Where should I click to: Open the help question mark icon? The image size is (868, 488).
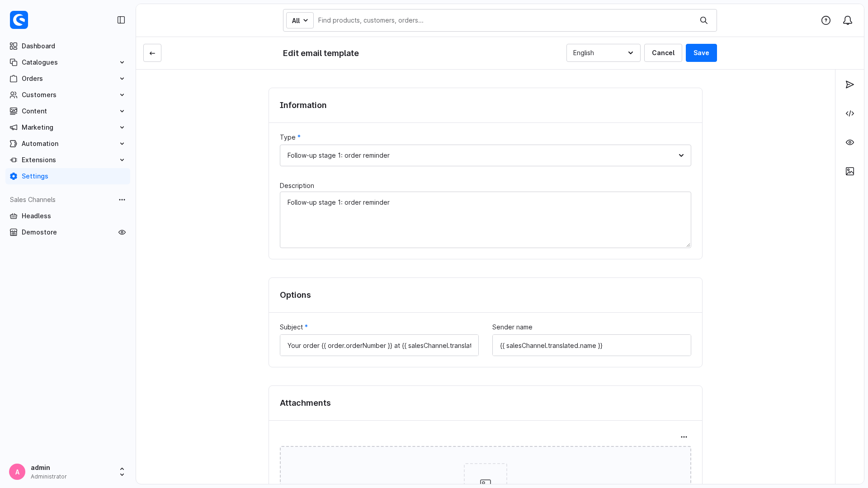click(826, 20)
